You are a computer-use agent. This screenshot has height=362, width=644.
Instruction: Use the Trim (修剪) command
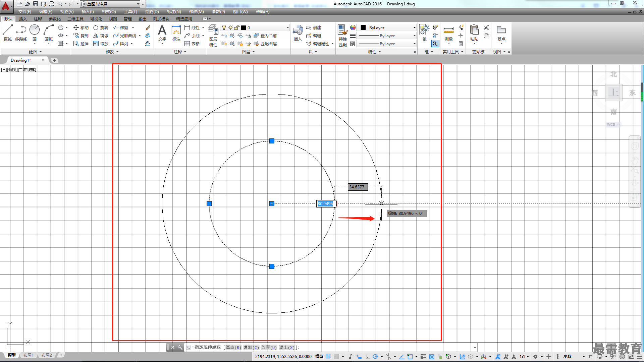coord(121,27)
